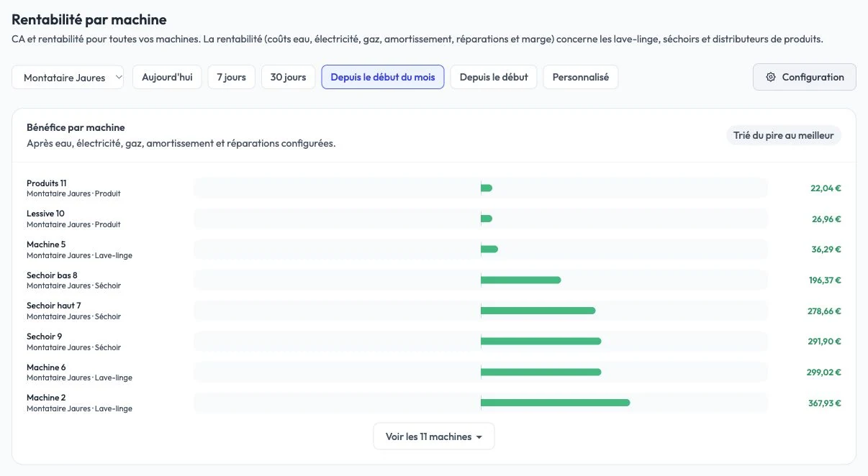Open the Machine 5 row details
The width and height of the screenshot is (868, 476).
click(x=434, y=250)
